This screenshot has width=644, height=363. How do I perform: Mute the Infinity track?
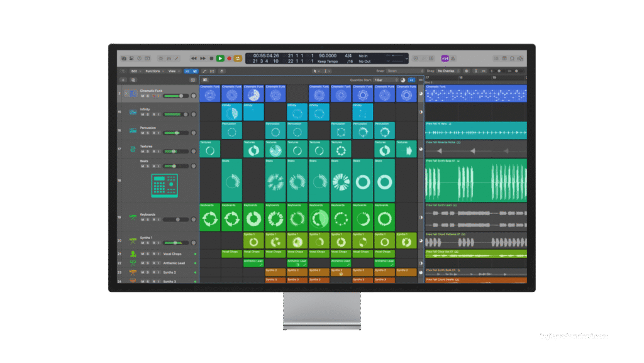tap(143, 114)
